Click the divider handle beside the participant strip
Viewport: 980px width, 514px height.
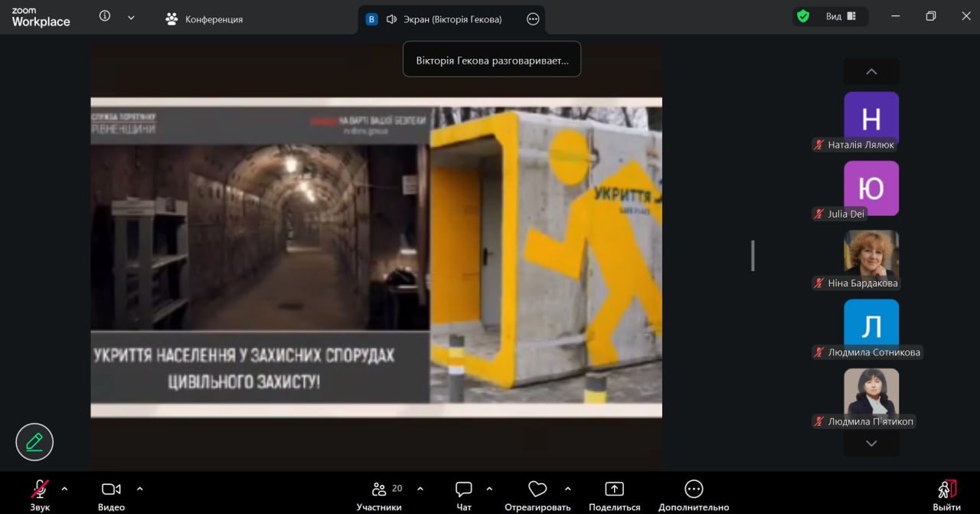coord(753,256)
